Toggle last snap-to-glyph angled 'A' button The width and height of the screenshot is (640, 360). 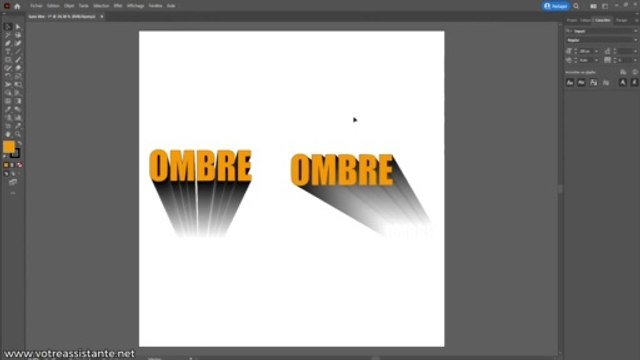coord(634,82)
